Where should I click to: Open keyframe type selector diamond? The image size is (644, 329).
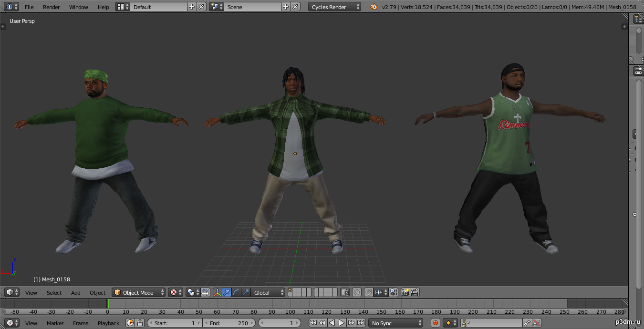[x=450, y=323]
